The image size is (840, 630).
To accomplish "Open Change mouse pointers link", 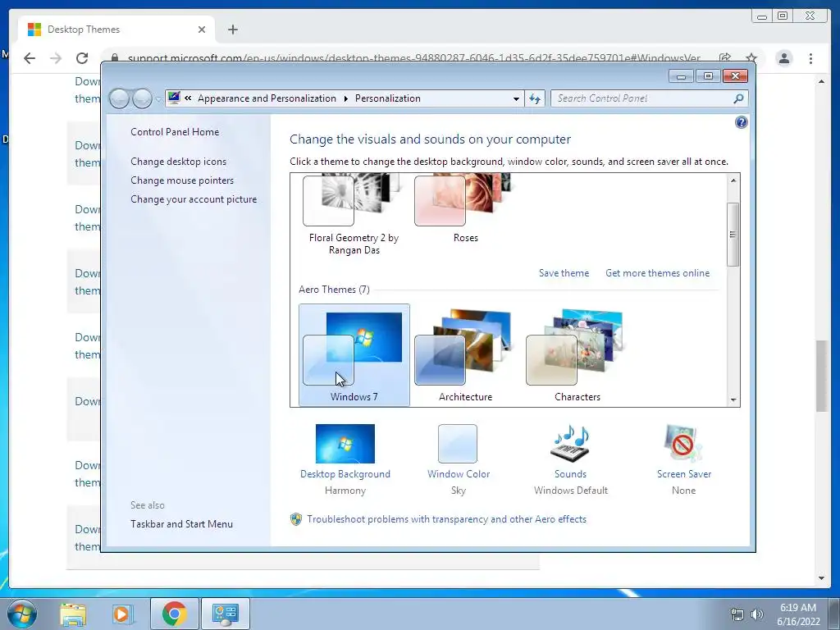I will pyautogui.click(x=182, y=180).
